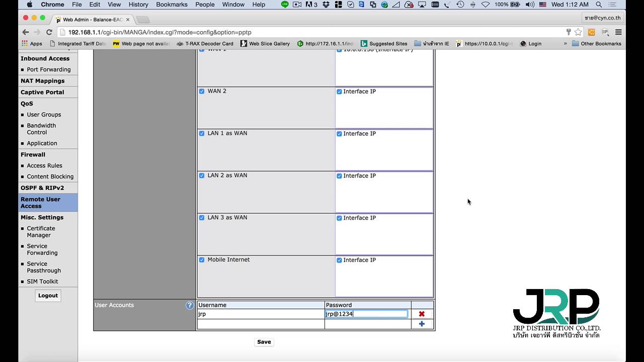Reload the Web Admin page
Viewport: 644px width, 362px height.
49,32
